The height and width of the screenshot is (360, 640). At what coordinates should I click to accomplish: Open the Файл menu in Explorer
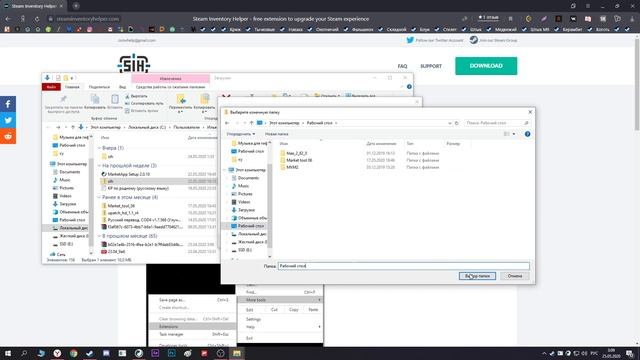point(51,87)
